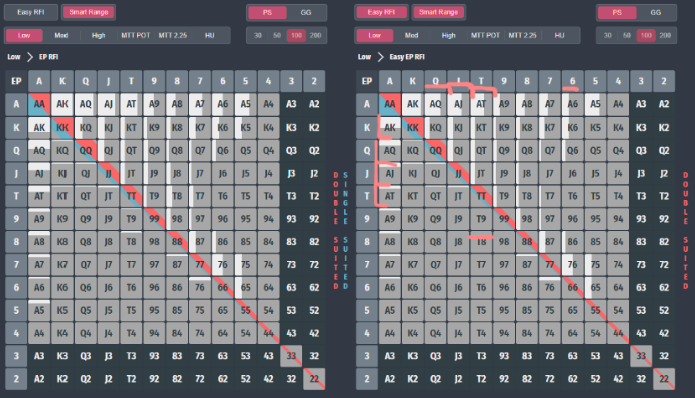The image size is (695, 398).
Task: Click the left panel breadcrumb chevron arrow
Action: (30, 57)
